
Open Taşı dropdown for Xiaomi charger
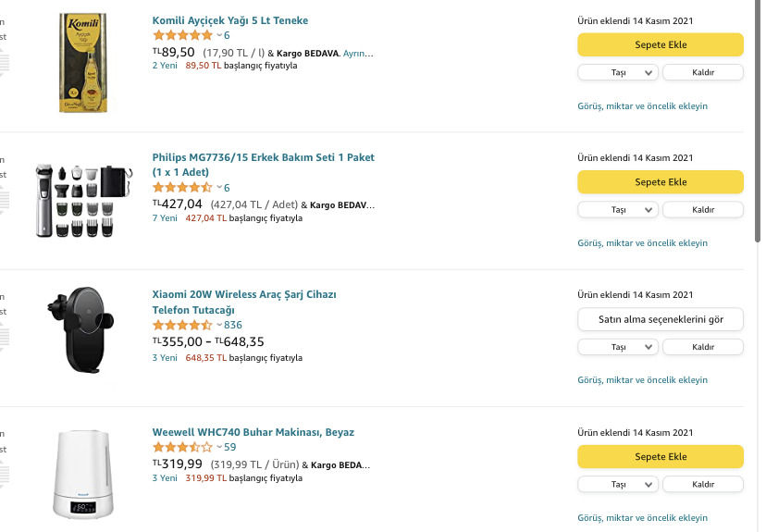coord(618,347)
